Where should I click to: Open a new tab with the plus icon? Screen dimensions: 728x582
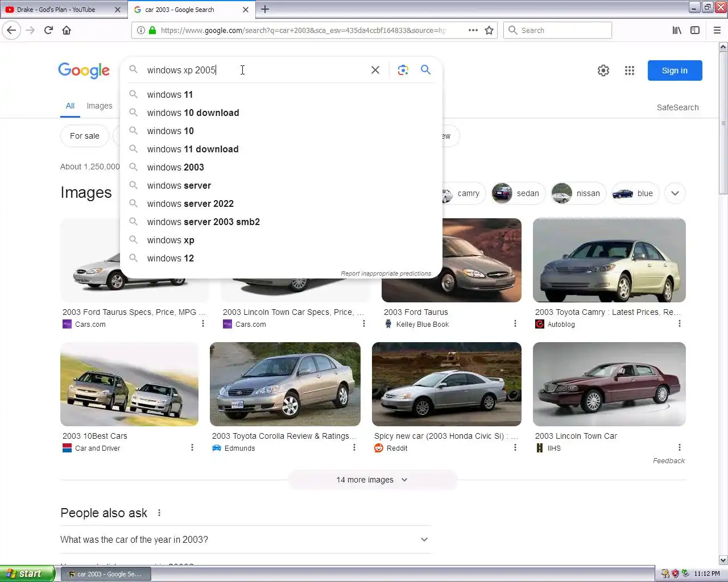click(x=265, y=9)
